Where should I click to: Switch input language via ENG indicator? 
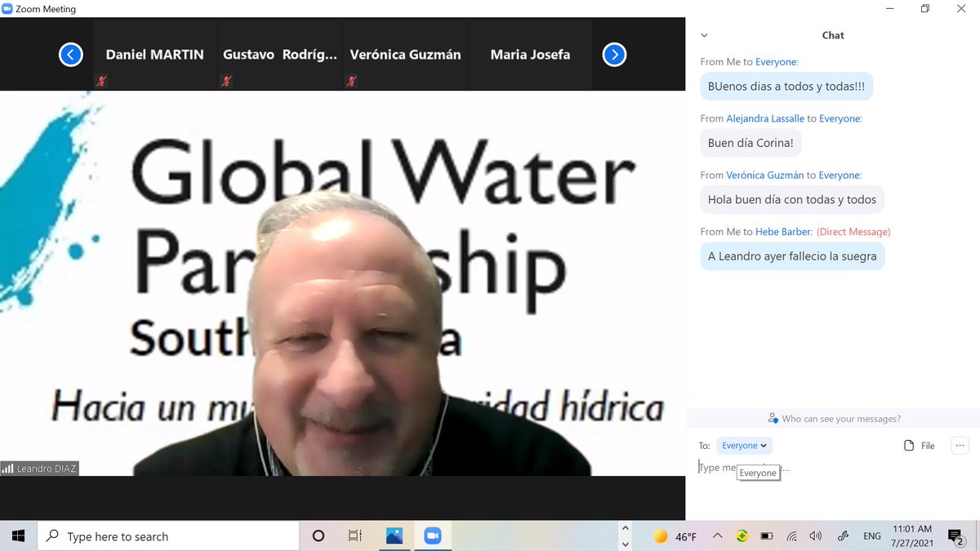[x=872, y=536]
